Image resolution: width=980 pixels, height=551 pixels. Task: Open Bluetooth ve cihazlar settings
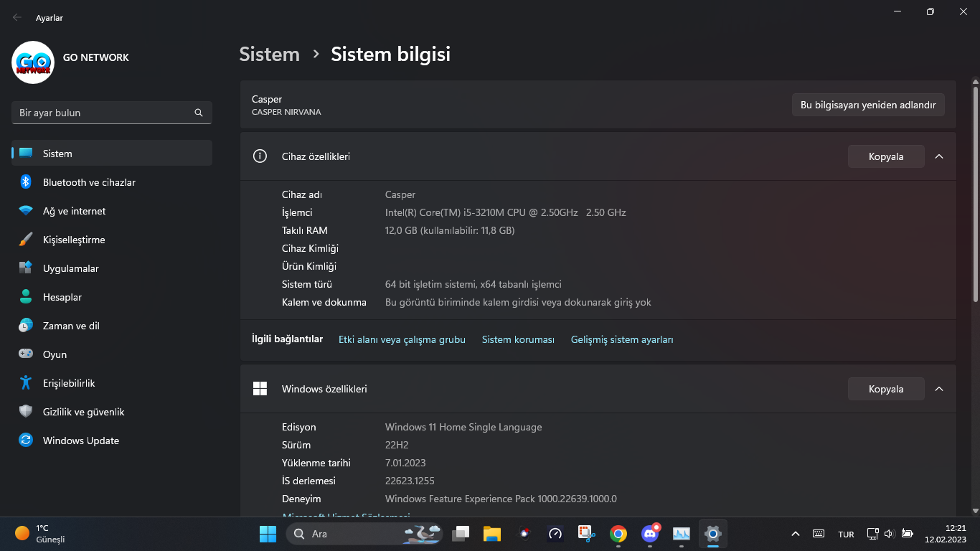(112, 182)
